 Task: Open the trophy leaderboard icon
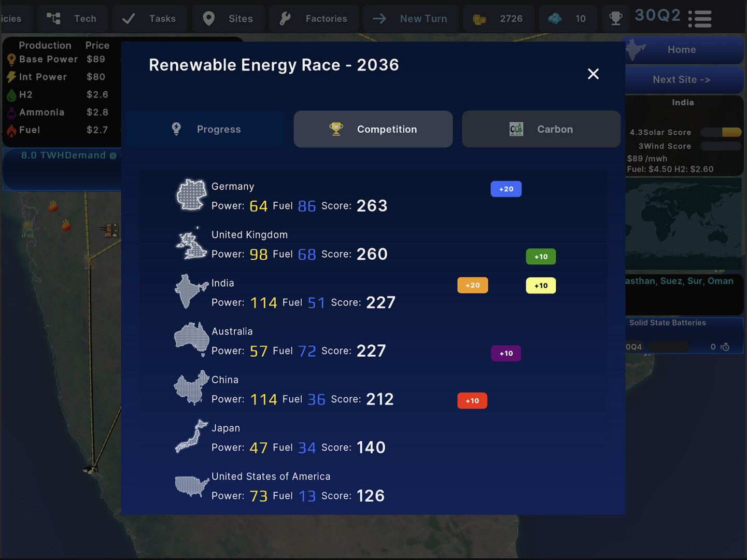point(615,19)
